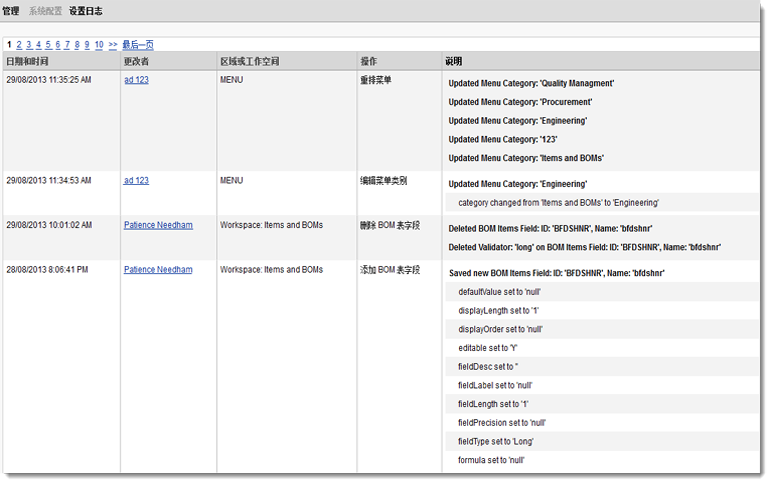Screen dimensions: 770x484
Task: Click the 日期和时间 column header
Action: (27, 61)
